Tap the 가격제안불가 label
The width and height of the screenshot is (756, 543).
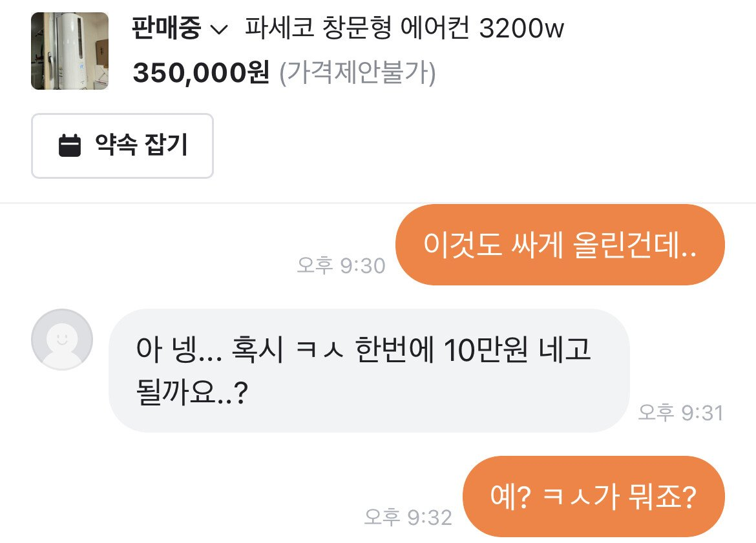pos(358,73)
